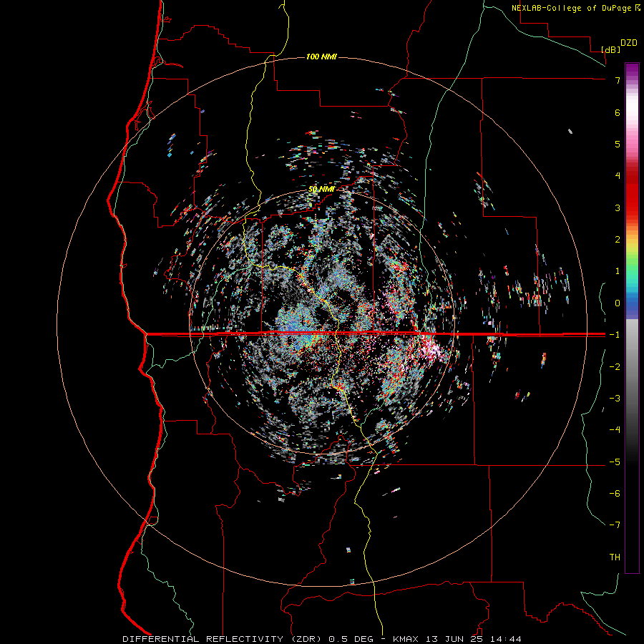Click the KMAX radar site identifier
This screenshot has height=644, width=644.
point(406,639)
